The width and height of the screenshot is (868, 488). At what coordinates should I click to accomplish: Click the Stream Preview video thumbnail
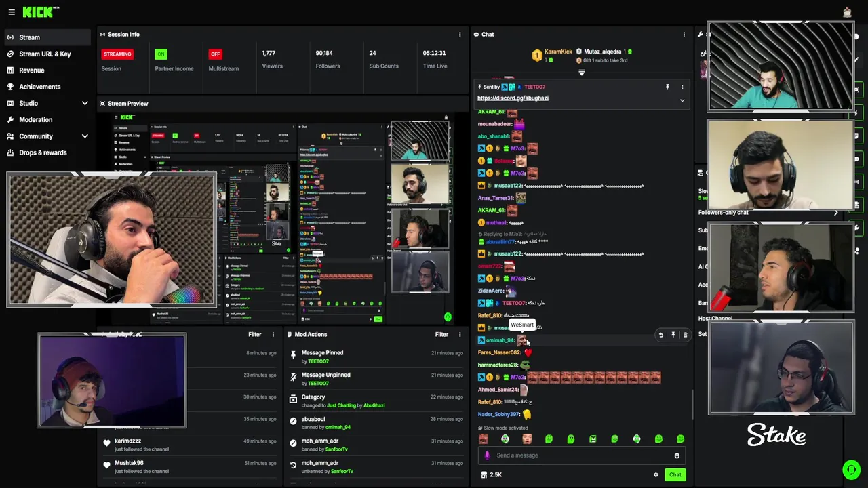coord(283,219)
